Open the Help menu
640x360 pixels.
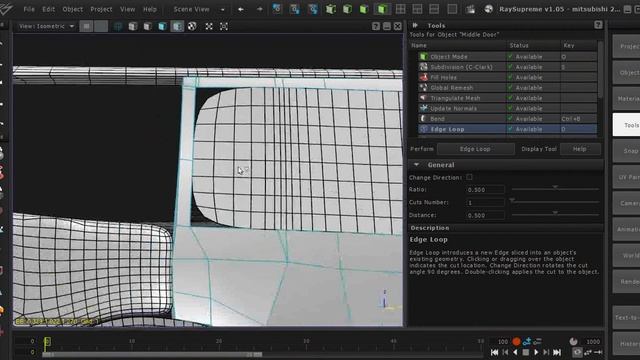click(150, 9)
